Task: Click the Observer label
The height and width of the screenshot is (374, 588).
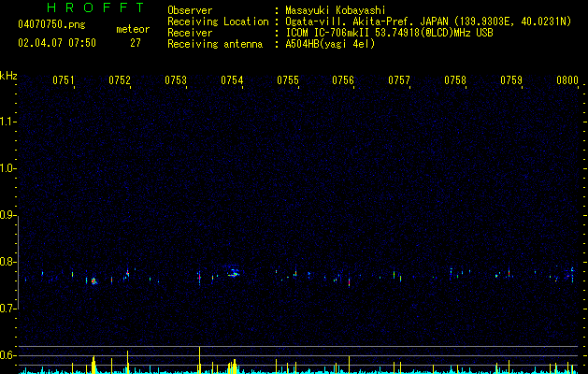Action: 190,10
